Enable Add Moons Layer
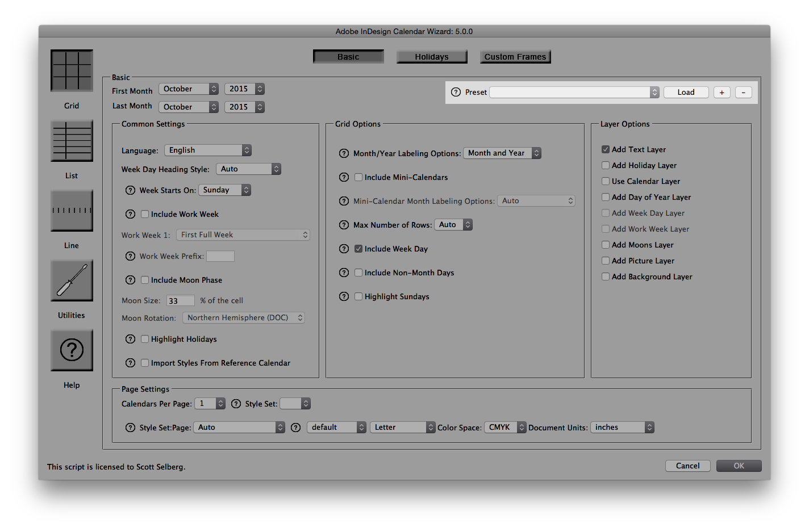Viewport: 809px width, 532px height. 606,245
